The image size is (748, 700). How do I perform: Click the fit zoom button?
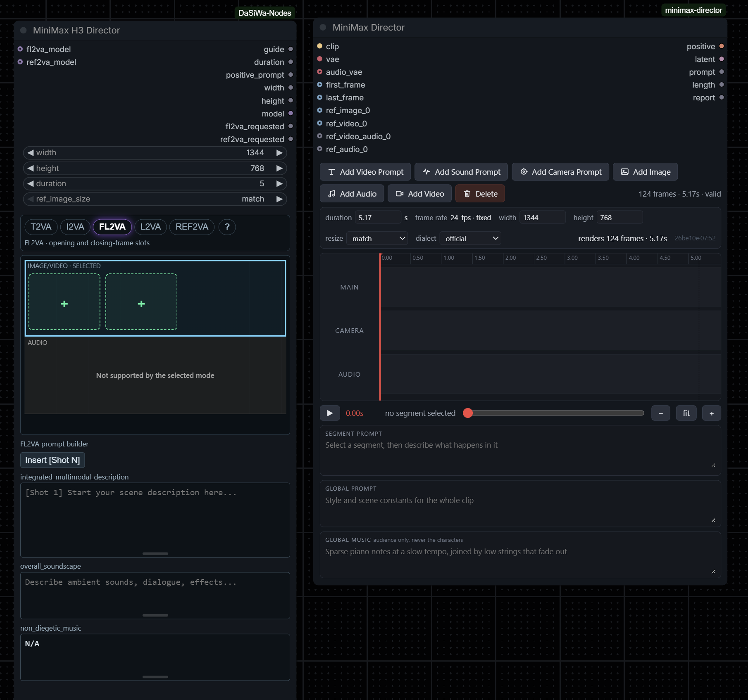(686, 413)
